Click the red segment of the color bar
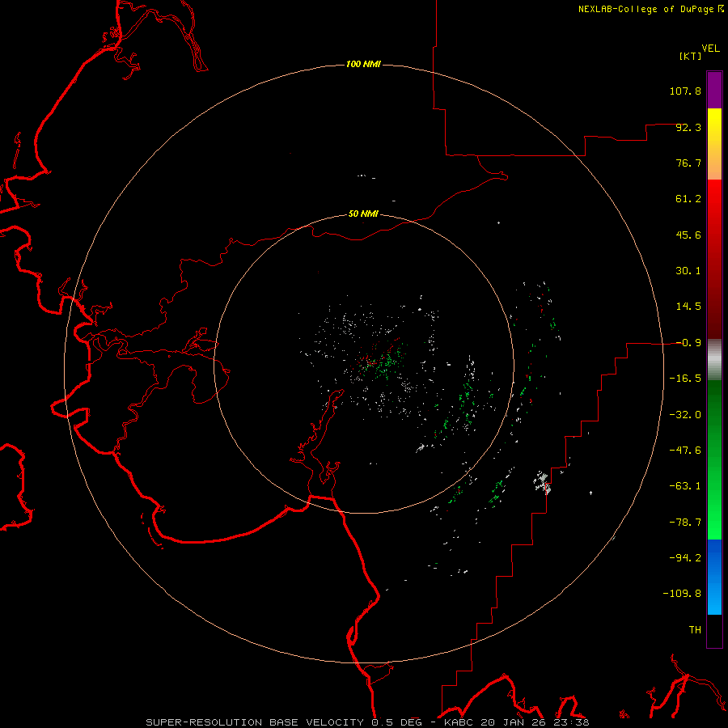Screen dimensions: 728x728 [714, 259]
